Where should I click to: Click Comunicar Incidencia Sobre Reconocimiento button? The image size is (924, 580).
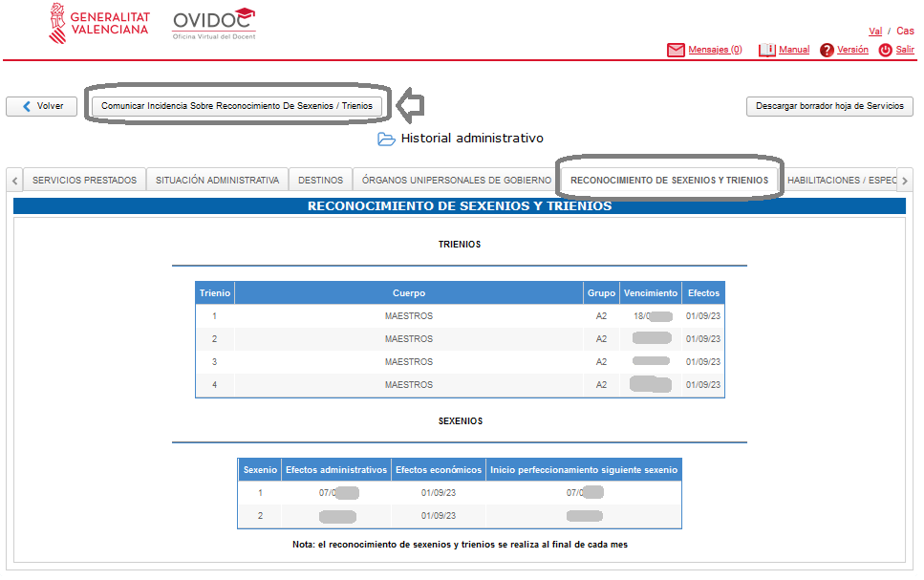tap(237, 106)
